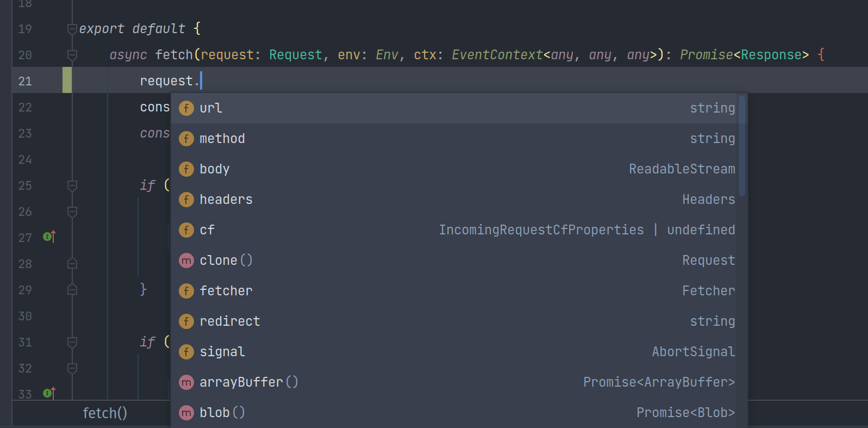This screenshot has width=868, height=428.
Task: Click the field icon next to signal
Action: (186, 352)
